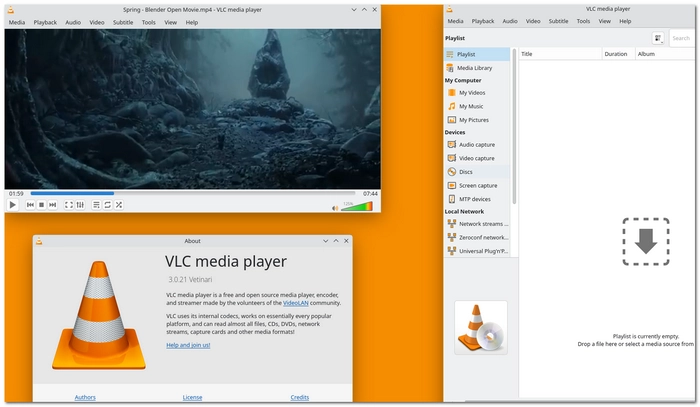Open Universal Plug'n'Play entry

pyautogui.click(x=477, y=251)
